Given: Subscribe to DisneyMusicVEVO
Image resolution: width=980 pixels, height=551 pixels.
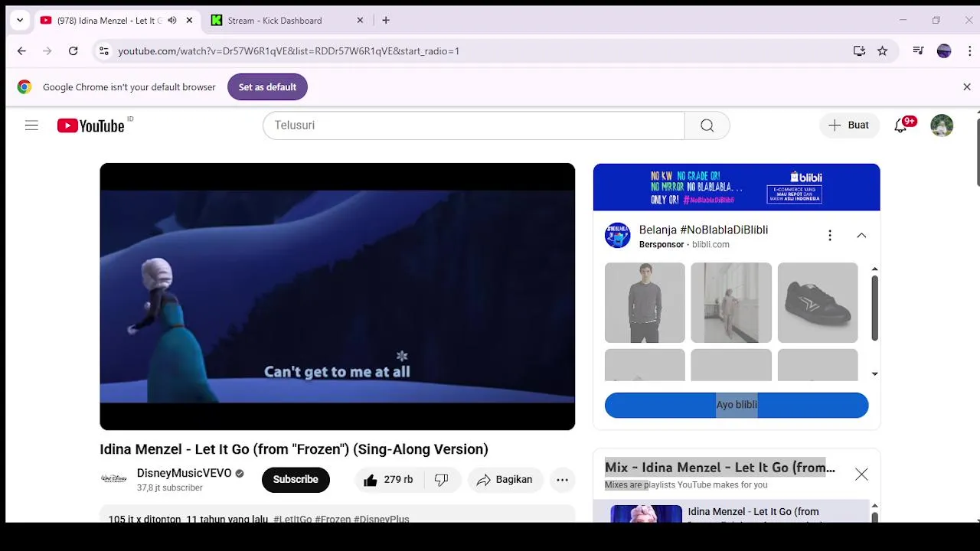Looking at the screenshot, I should [296, 480].
